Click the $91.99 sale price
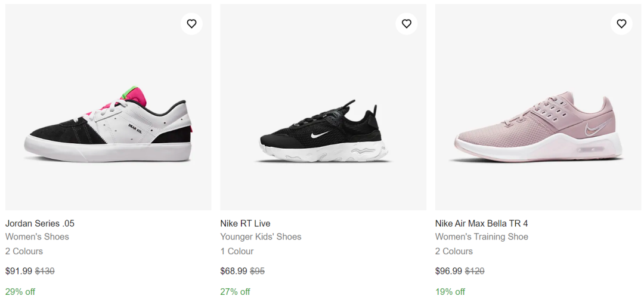The height and width of the screenshot is (305, 644). tap(18, 272)
